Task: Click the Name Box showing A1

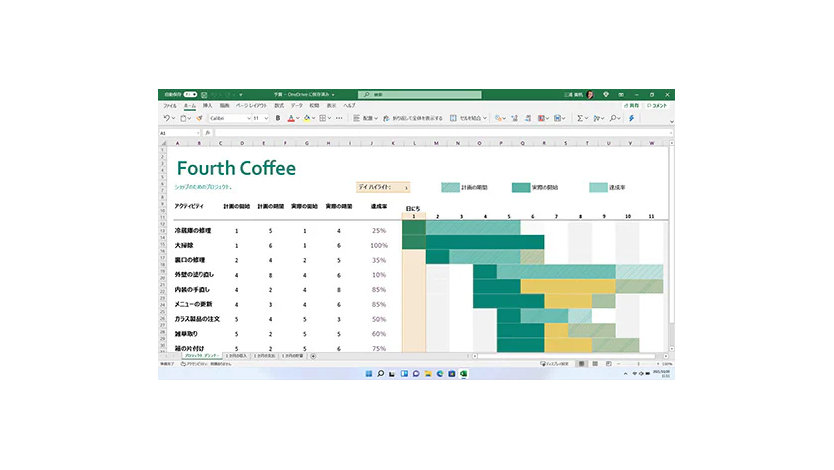Action: click(180, 133)
